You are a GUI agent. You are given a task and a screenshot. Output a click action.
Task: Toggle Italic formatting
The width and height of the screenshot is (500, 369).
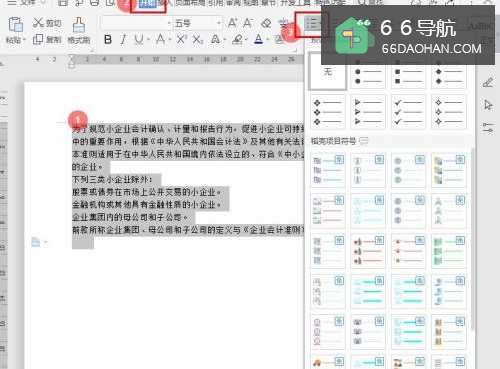click(x=123, y=40)
